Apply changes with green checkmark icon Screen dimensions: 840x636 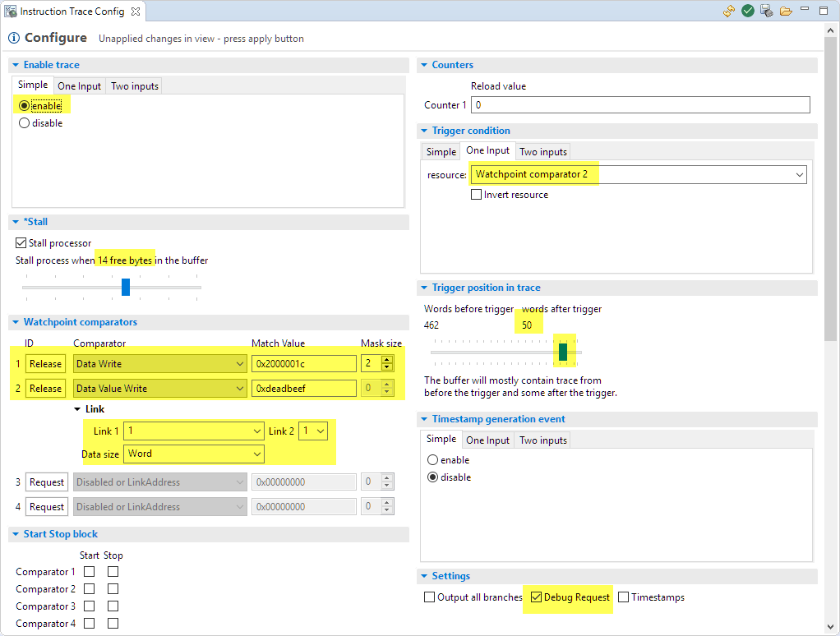[x=748, y=11]
